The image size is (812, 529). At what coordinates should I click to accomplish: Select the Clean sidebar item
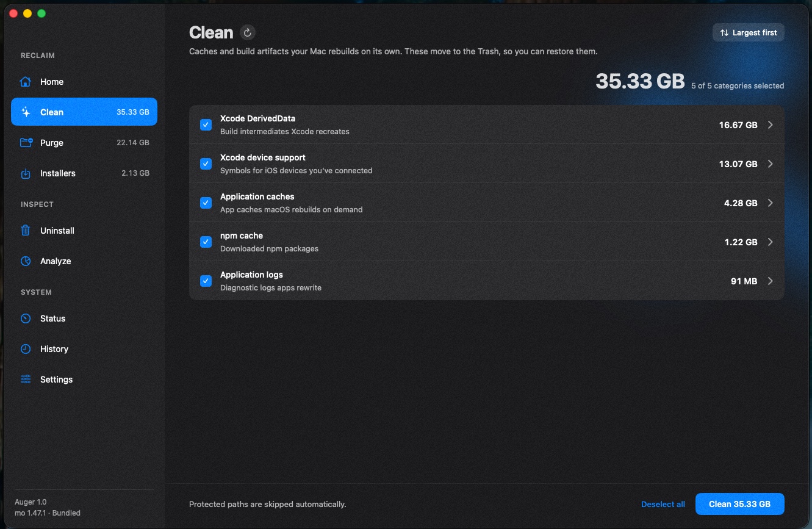tap(84, 112)
